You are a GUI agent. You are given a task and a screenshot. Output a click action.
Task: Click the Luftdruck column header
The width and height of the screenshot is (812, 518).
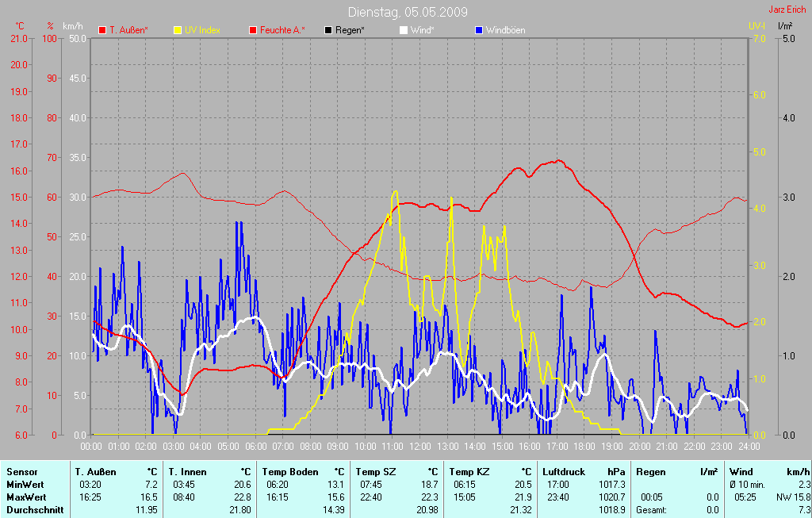click(564, 472)
